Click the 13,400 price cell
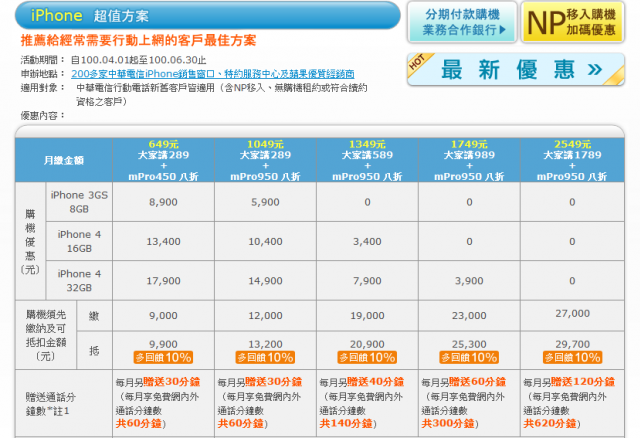This screenshot has height=438, width=640. (x=163, y=241)
